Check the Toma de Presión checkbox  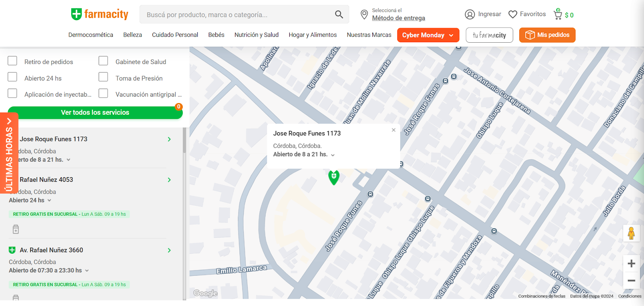tap(103, 77)
